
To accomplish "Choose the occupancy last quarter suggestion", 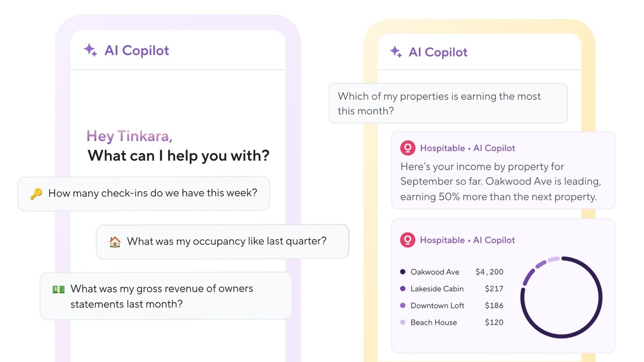I will click(x=226, y=241).
